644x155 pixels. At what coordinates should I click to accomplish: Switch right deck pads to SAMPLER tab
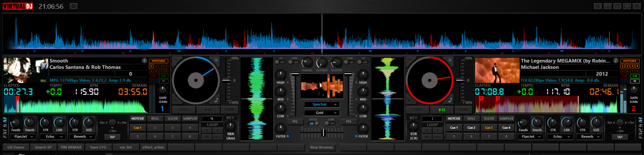coord(506,119)
